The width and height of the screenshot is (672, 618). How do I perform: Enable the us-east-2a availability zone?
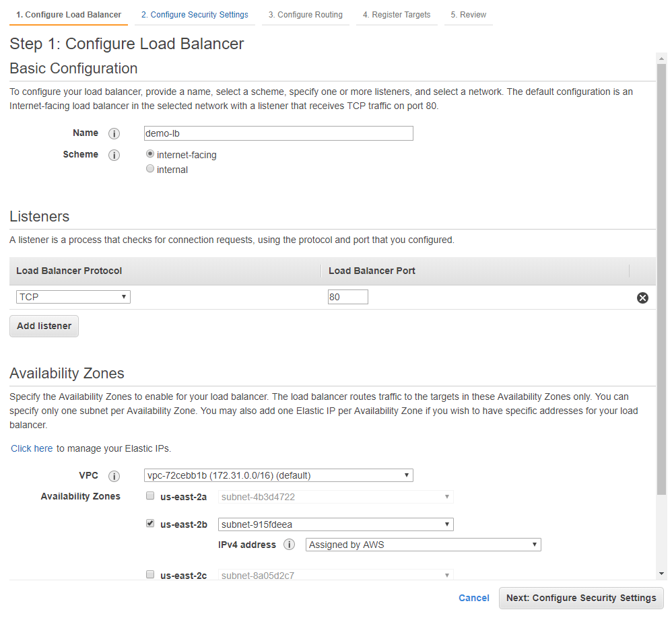(x=149, y=495)
